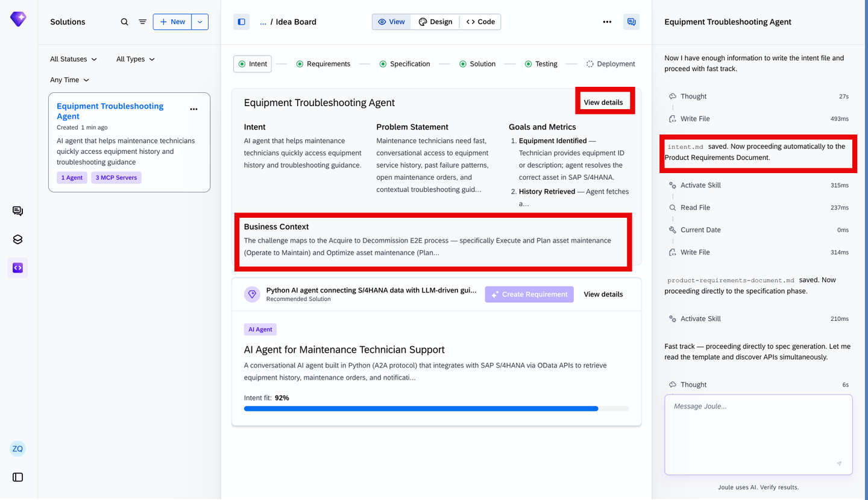
Task: Go to the Testing stage
Action: tap(541, 64)
